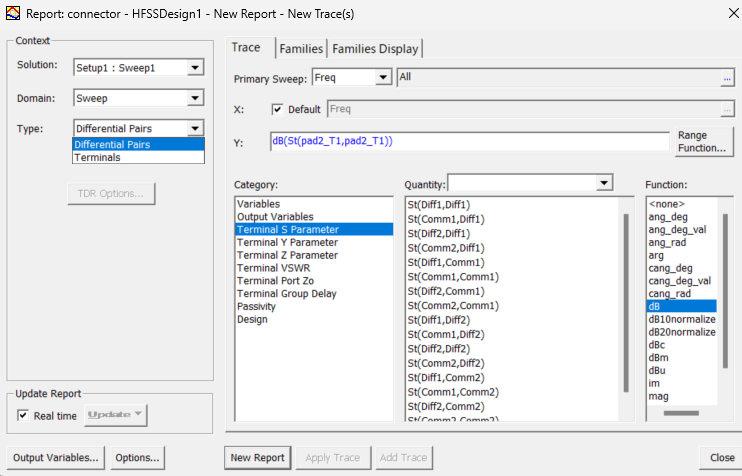Select Terminal Group Delay category
Image resolution: width=742 pixels, height=476 pixels.
tap(314, 293)
